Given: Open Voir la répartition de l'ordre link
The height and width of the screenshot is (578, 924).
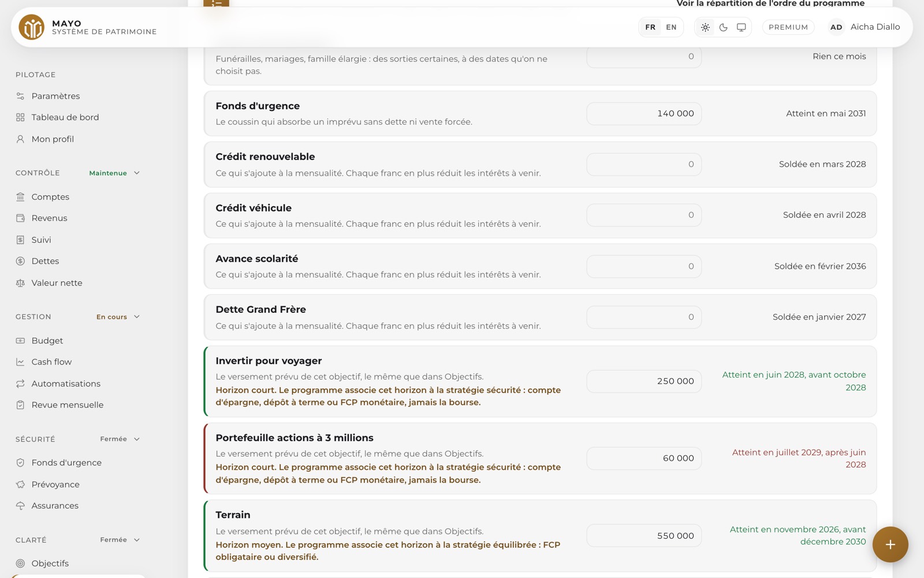Looking at the screenshot, I should pyautogui.click(x=770, y=3).
